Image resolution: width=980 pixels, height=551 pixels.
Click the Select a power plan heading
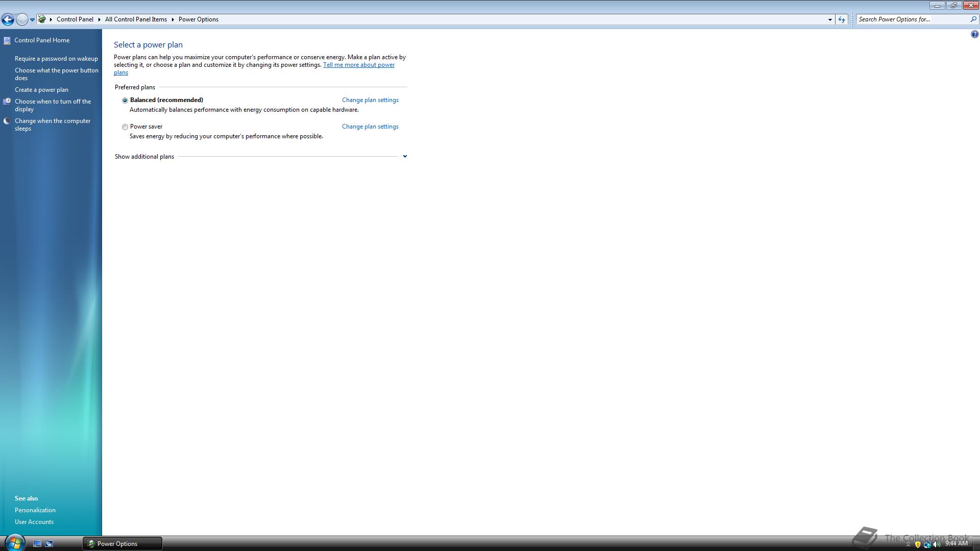[x=148, y=45]
